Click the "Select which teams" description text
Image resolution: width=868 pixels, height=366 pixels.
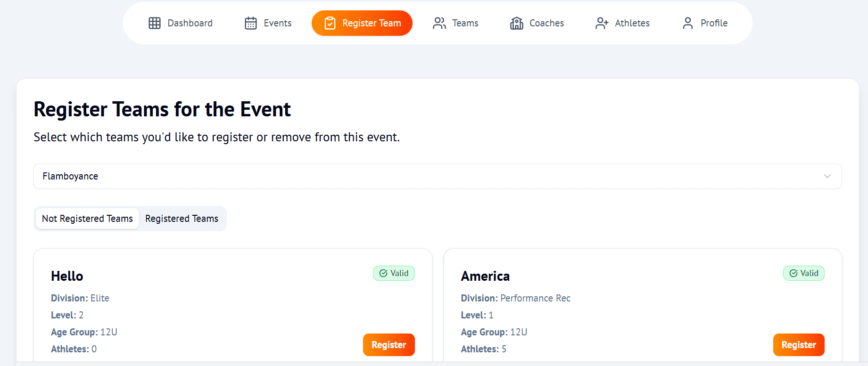coord(217,137)
